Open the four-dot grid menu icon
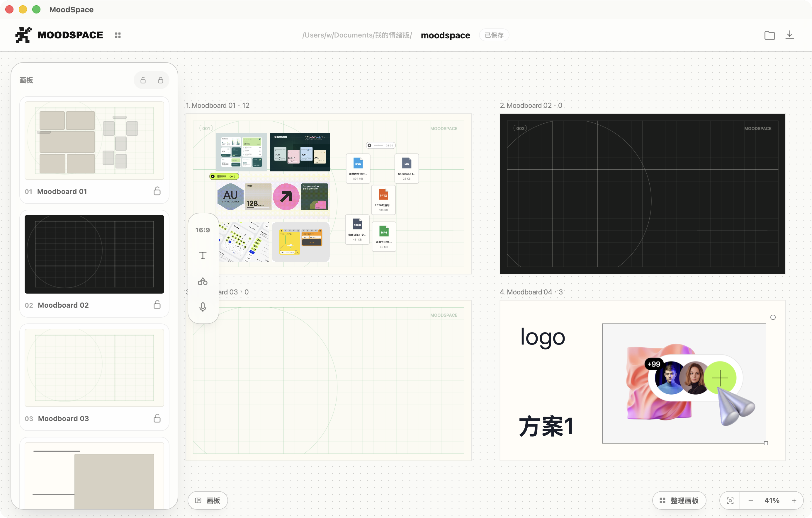This screenshot has height=518, width=812. (x=118, y=35)
